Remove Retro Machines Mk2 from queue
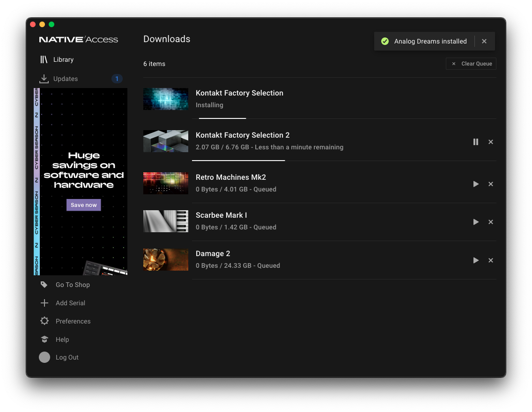Viewport: 532px width, 412px height. (491, 184)
